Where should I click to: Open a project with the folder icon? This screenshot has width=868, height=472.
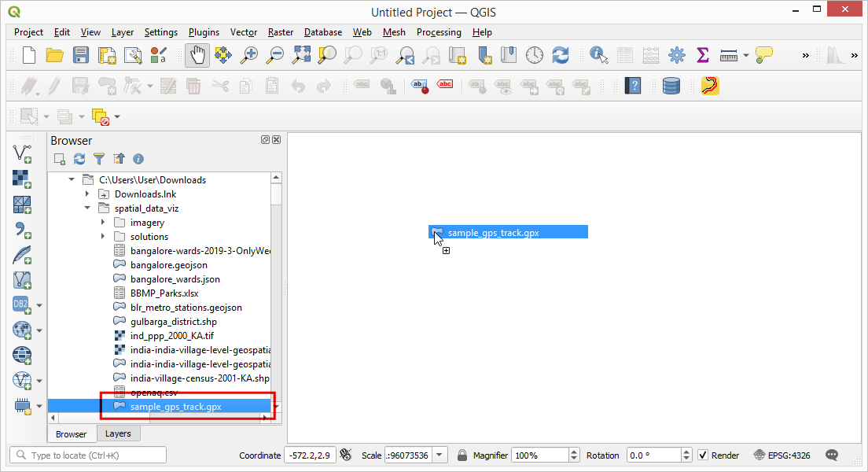pos(54,55)
